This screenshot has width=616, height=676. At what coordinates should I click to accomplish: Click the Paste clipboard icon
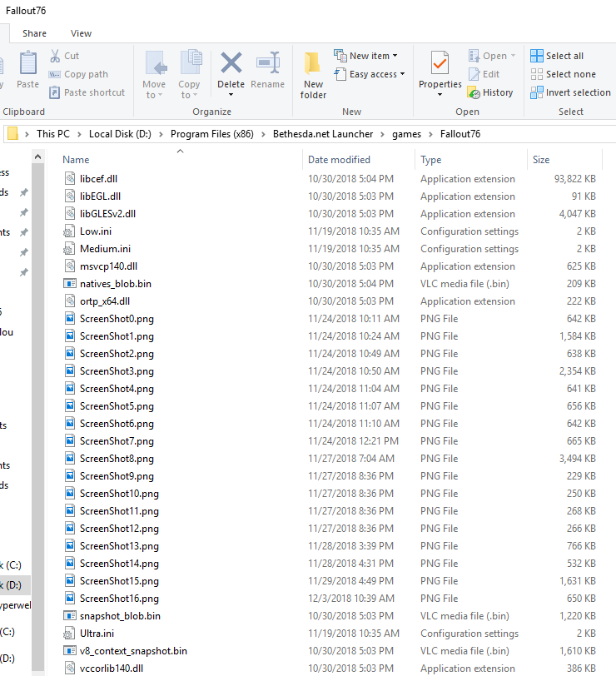(x=28, y=63)
